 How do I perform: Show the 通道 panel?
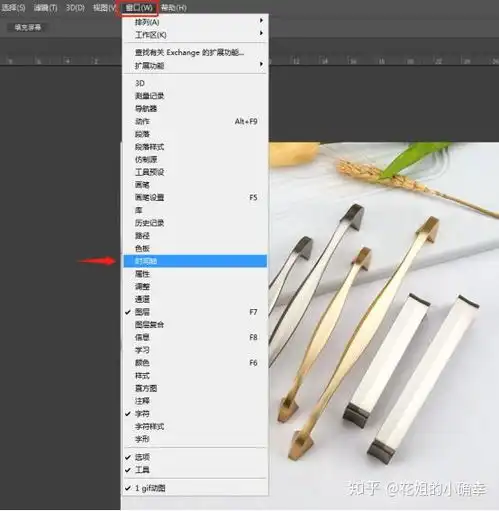pyautogui.click(x=195, y=299)
